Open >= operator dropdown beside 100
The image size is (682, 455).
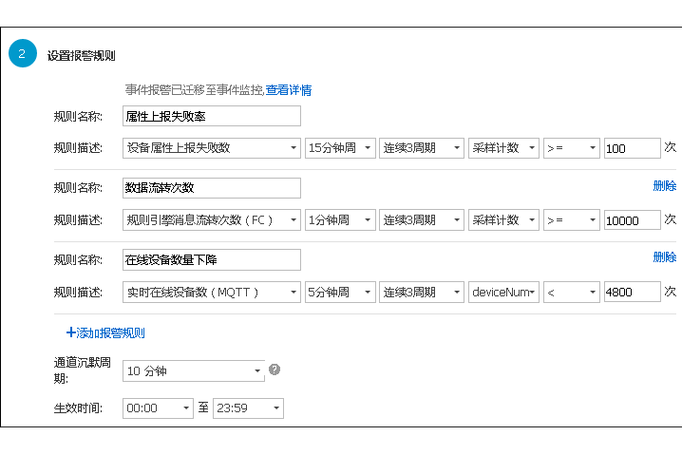point(572,148)
